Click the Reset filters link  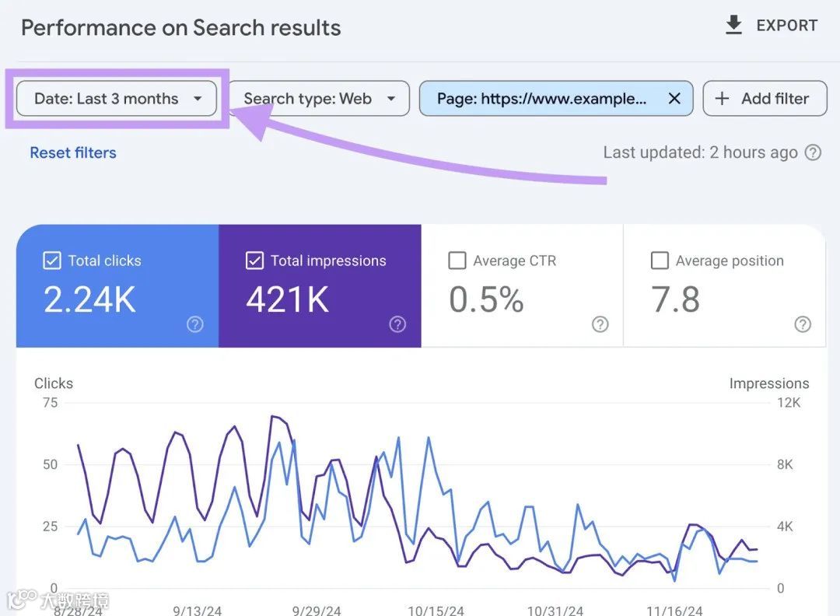(73, 152)
